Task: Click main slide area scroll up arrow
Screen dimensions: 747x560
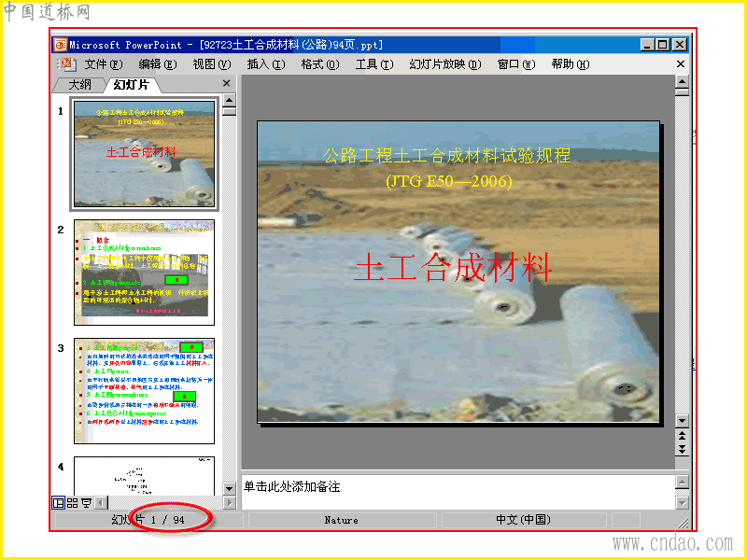Action: coord(683,82)
